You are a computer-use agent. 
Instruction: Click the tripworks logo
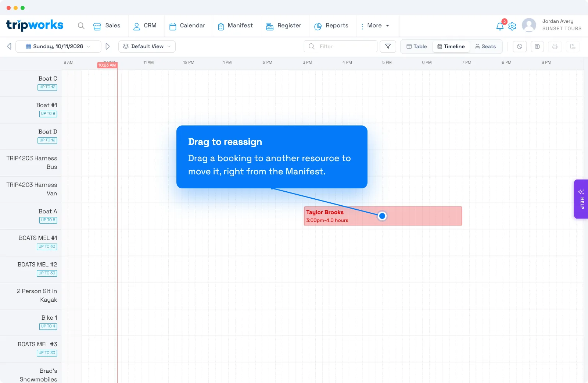pyautogui.click(x=35, y=25)
